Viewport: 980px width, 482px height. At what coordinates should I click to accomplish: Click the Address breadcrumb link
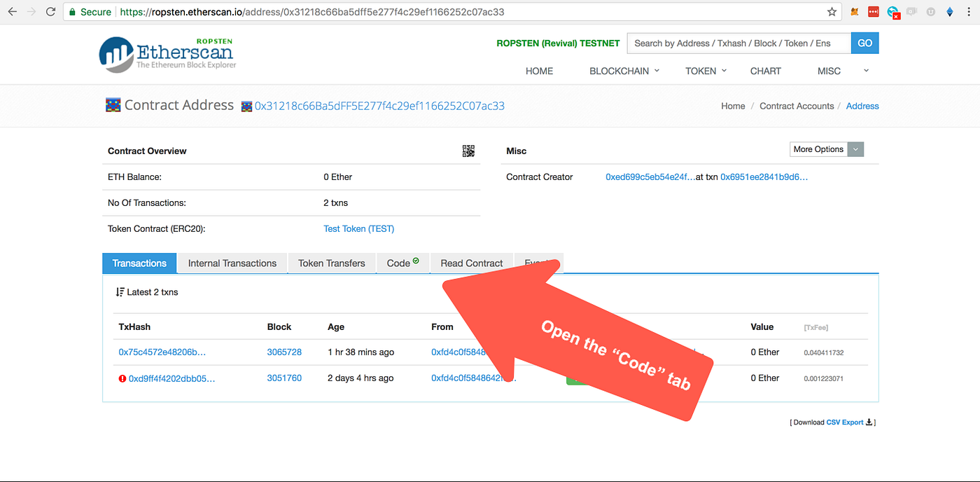(x=862, y=106)
